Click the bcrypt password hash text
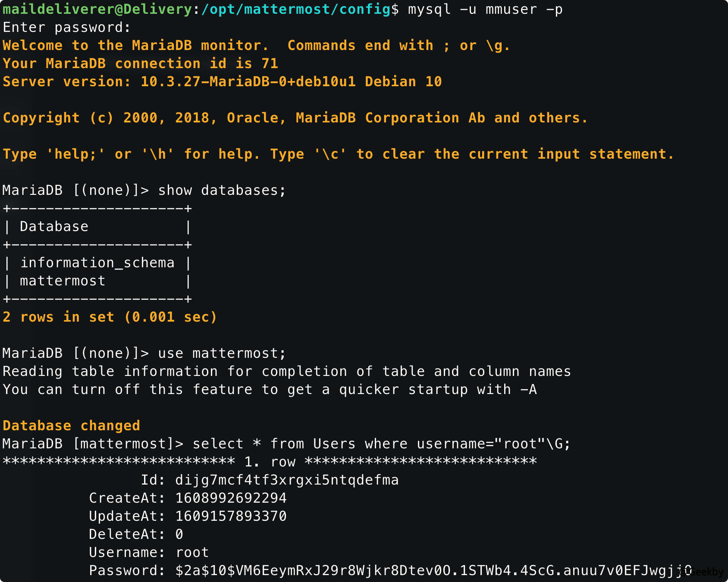Viewport: 728px width, 582px height. tap(431, 570)
